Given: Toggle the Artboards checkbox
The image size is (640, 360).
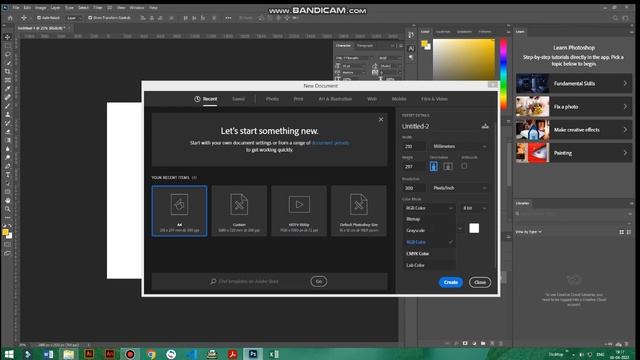Looking at the screenshot, I should pos(464,166).
